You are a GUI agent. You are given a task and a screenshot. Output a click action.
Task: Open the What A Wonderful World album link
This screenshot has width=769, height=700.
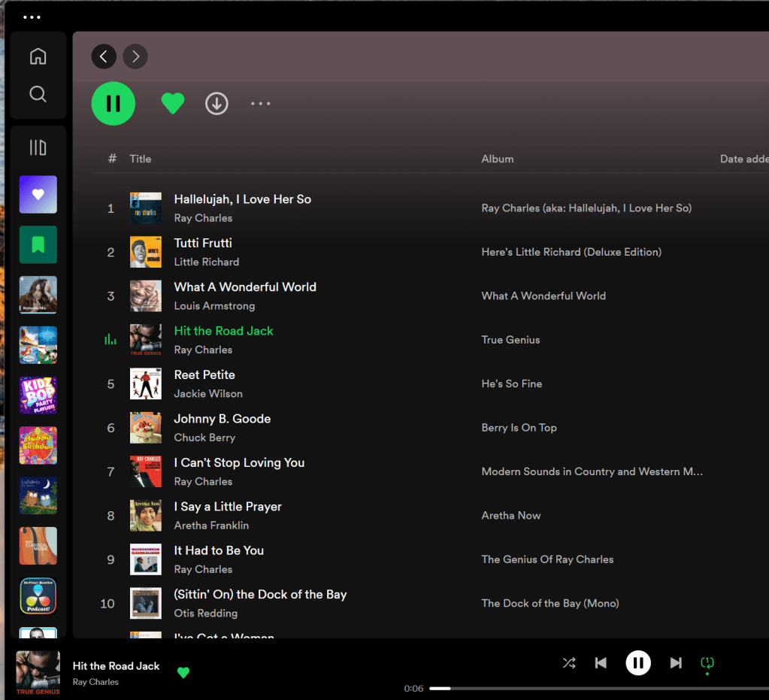click(543, 295)
